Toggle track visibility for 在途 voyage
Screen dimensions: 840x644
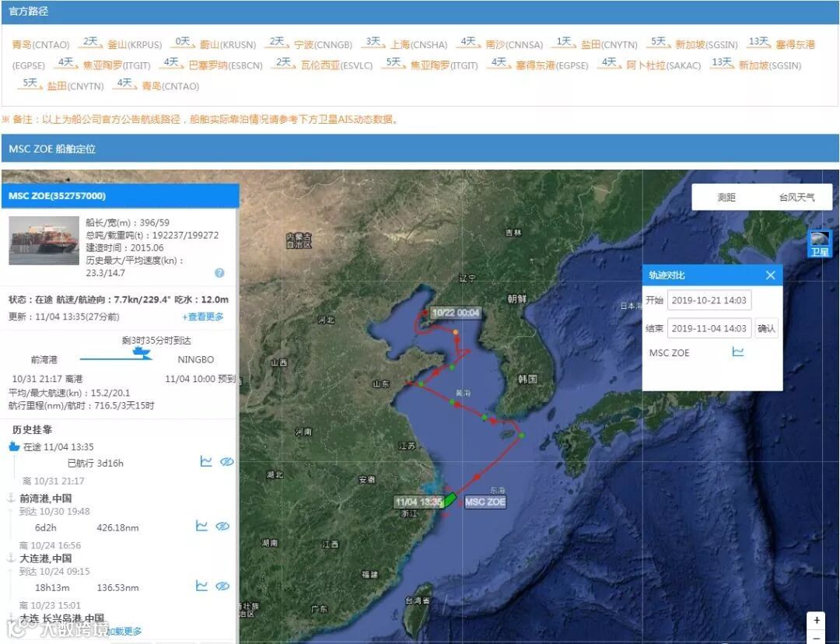(x=226, y=461)
